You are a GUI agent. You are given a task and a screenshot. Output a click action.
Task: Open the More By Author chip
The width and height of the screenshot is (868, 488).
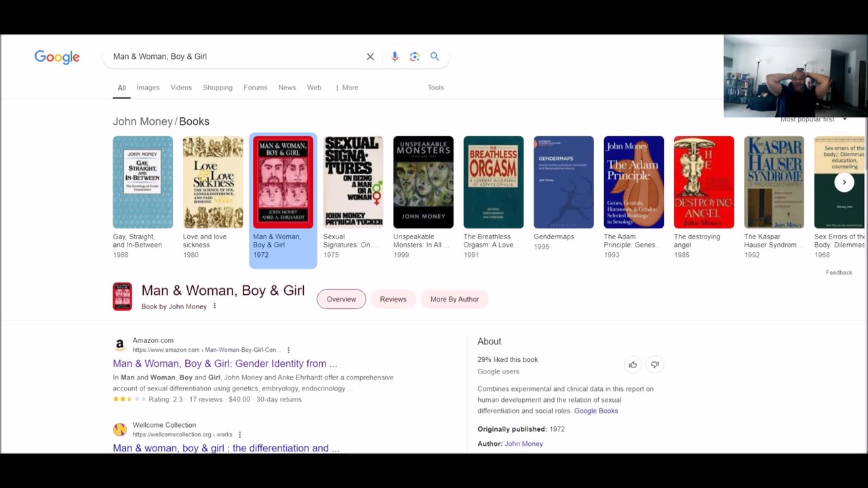coord(454,299)
